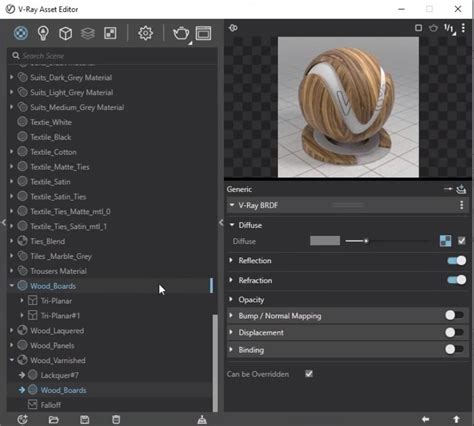Enable the Bump / Normal Mapping switch
The height and width of the screenshot is (426, 474).
(x=454, y=315)
